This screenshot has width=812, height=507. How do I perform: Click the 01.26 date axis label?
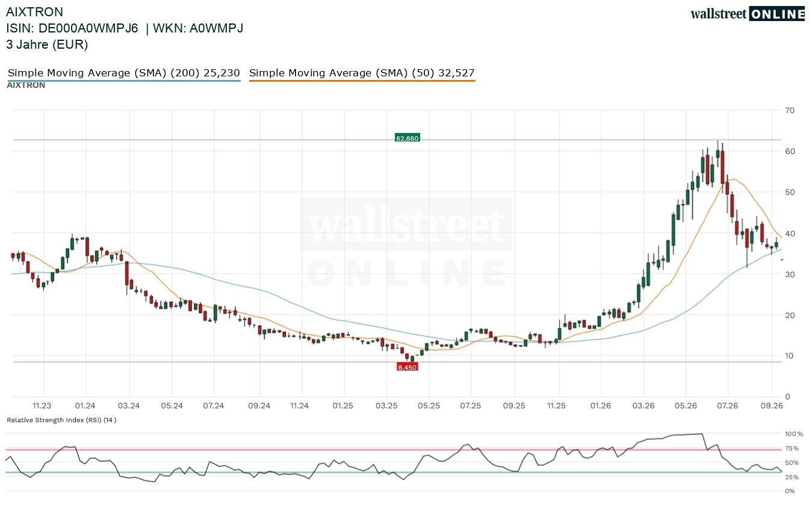[x=600, y=406]
